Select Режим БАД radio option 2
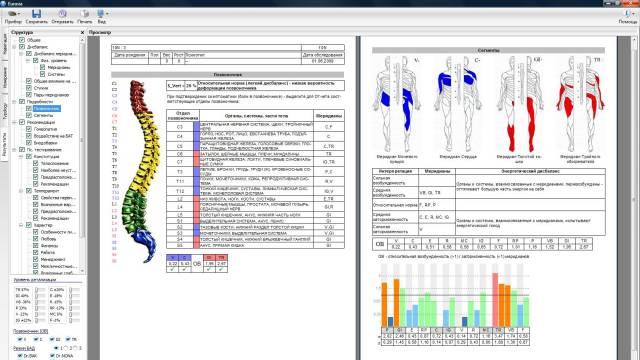 [x=66, y=348]
